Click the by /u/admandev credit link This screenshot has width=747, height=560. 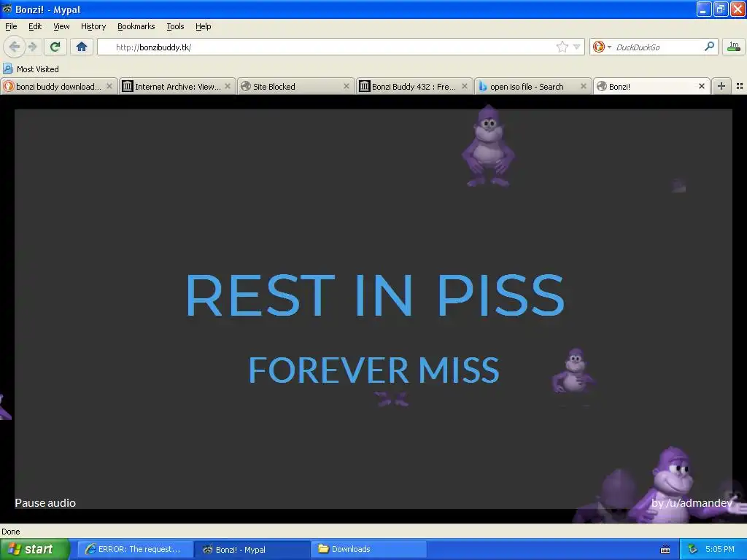[x=692, y=503]
